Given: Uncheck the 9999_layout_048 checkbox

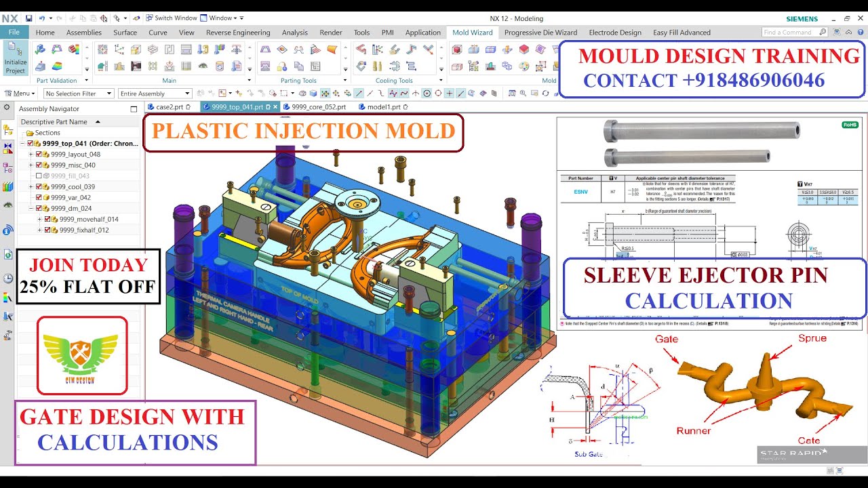Looking at the screenshot, I should (39, 155).
